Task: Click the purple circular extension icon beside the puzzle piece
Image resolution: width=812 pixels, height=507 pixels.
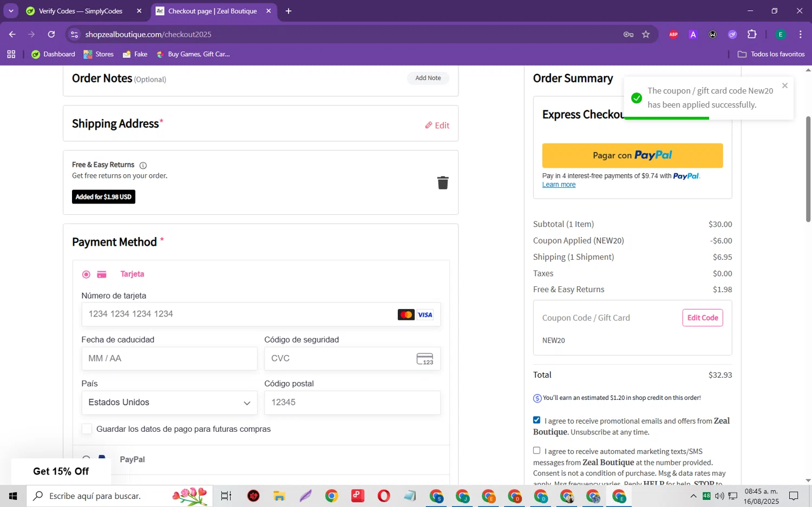Action: [x=732, y=34]
